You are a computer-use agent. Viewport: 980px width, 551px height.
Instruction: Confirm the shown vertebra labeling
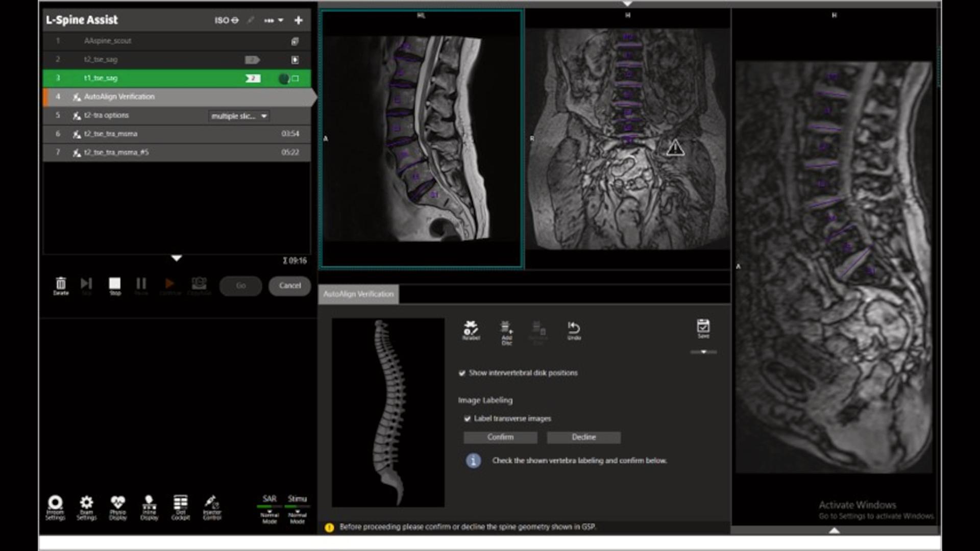pos(500,437)
